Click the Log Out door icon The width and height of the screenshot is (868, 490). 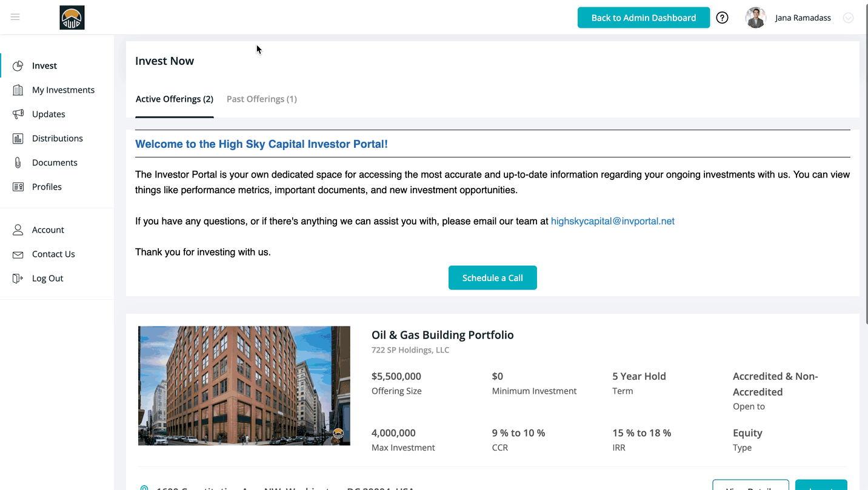[x=18, y=278]
